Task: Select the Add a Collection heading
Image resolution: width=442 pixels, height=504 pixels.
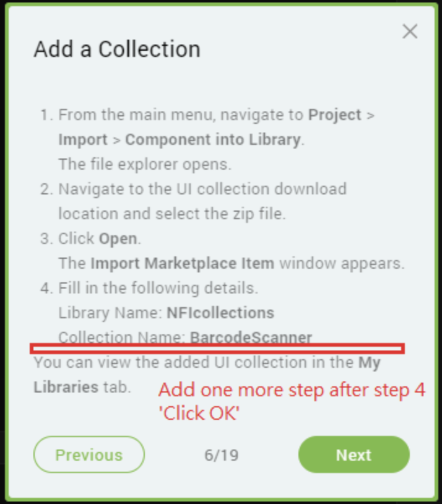Action: click(117, 49)
